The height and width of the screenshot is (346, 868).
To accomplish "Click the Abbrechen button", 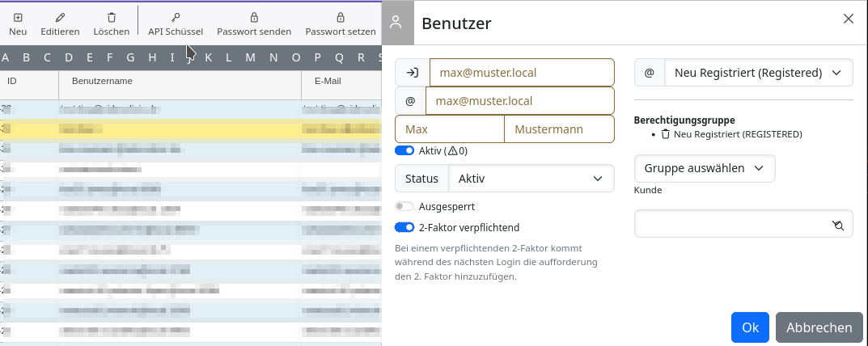I will 819,327.
